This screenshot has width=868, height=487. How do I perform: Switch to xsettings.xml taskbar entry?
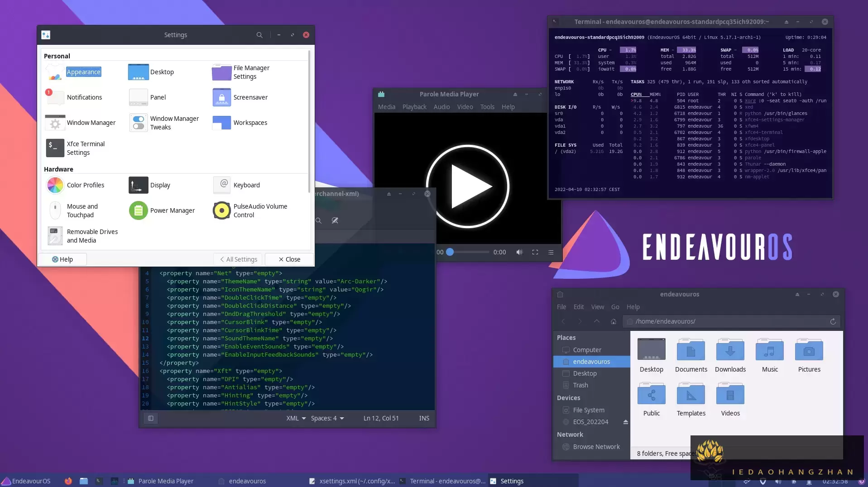point(352,481)
